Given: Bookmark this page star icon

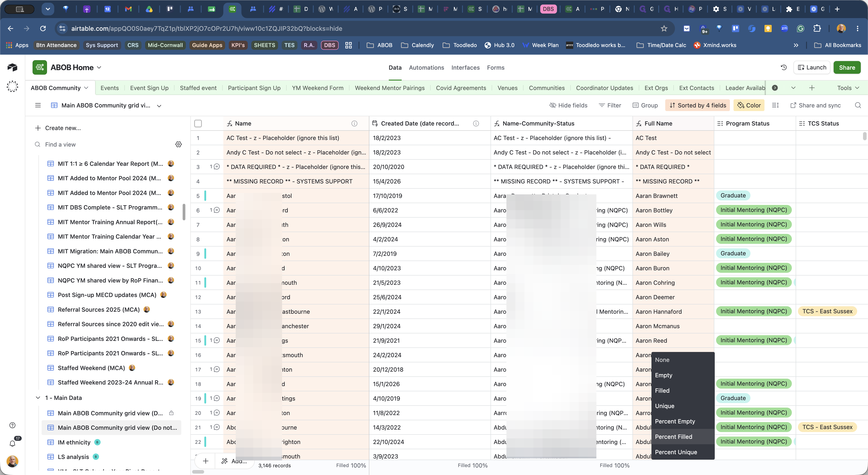Looking at the screenshot, I should tap(664, 29).
